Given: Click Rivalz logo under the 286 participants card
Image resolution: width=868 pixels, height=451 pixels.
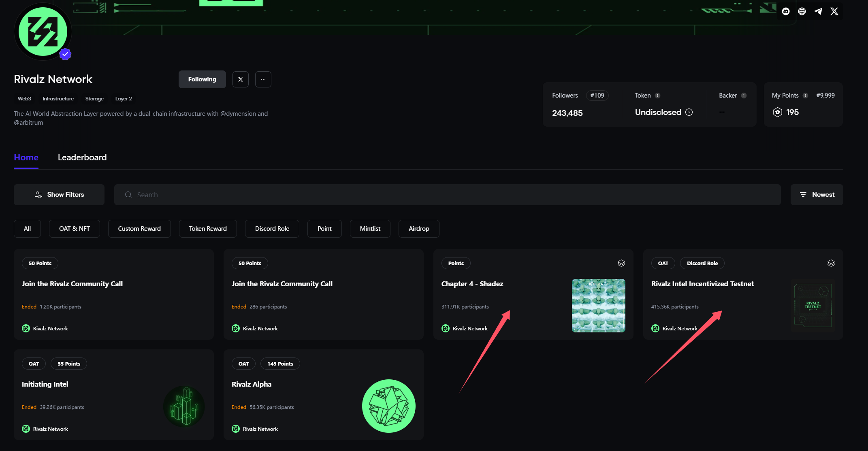Looking at the screenshot, I should click(236, 328).
